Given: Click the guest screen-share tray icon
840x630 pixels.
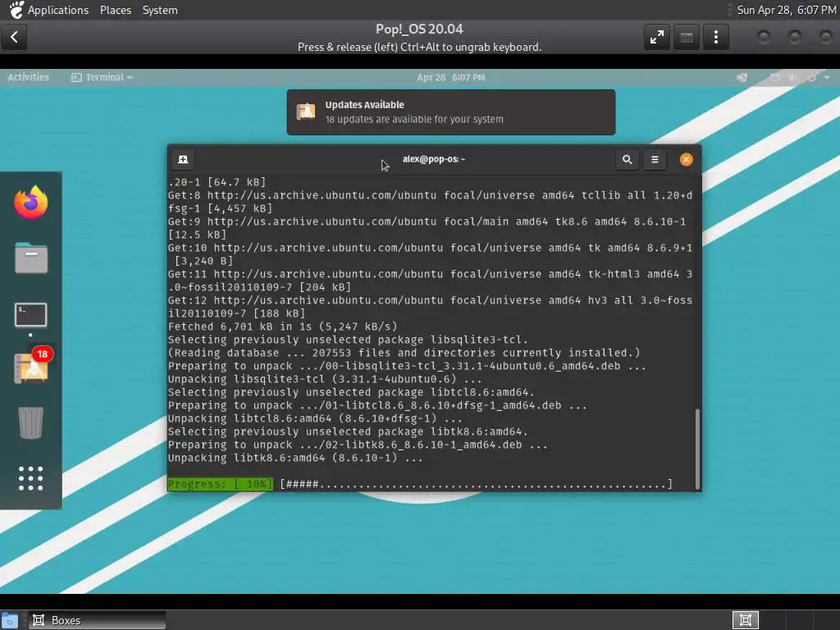Looking at the screenshot, I should pos(742,77).
